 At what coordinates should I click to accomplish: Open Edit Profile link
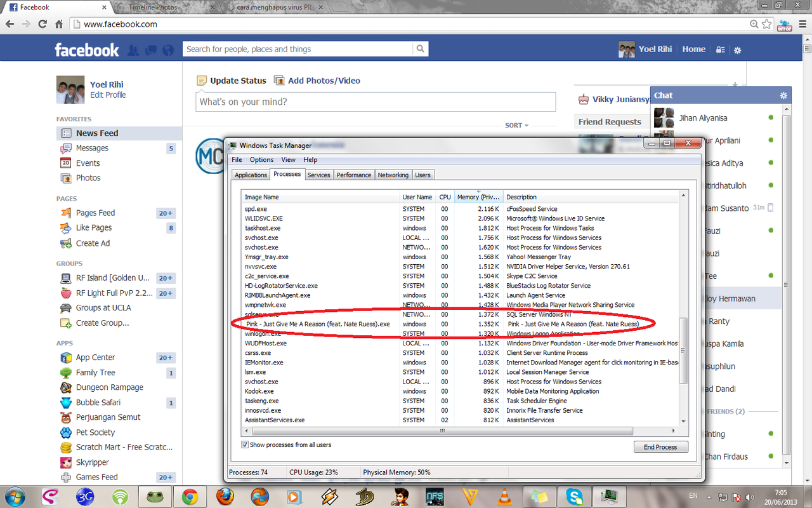click(x=108, y=95)
